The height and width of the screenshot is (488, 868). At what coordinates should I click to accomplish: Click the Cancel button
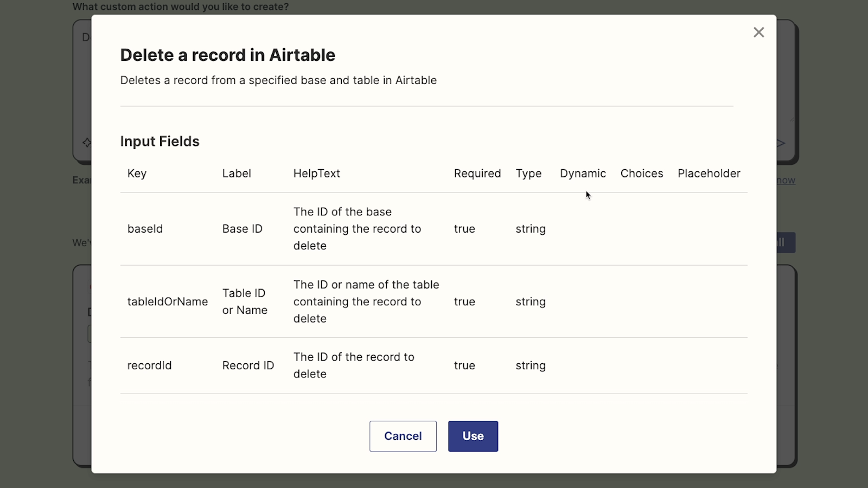403,436
